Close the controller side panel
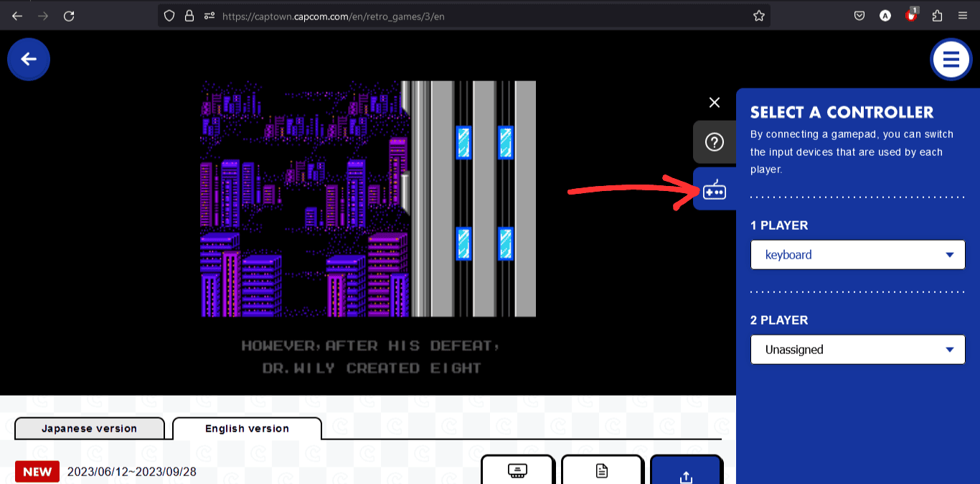Viewport: 980px width, 484px height. (714, 103)
